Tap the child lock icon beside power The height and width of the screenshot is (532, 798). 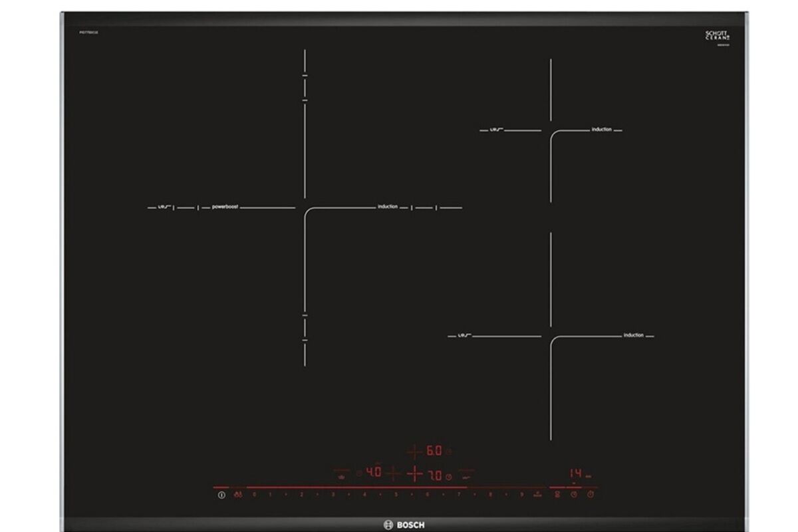click(x=238, y=495)
